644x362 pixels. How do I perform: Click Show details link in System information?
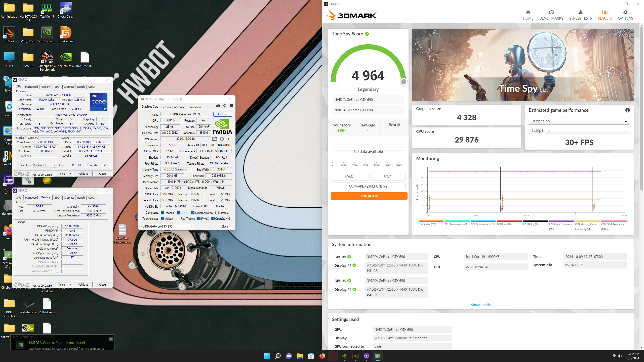(480, 305)
